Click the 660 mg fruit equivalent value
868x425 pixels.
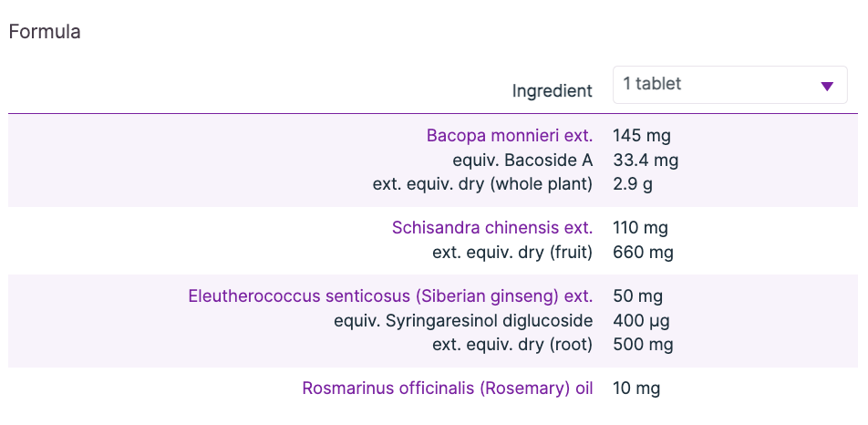coord(643,253)
